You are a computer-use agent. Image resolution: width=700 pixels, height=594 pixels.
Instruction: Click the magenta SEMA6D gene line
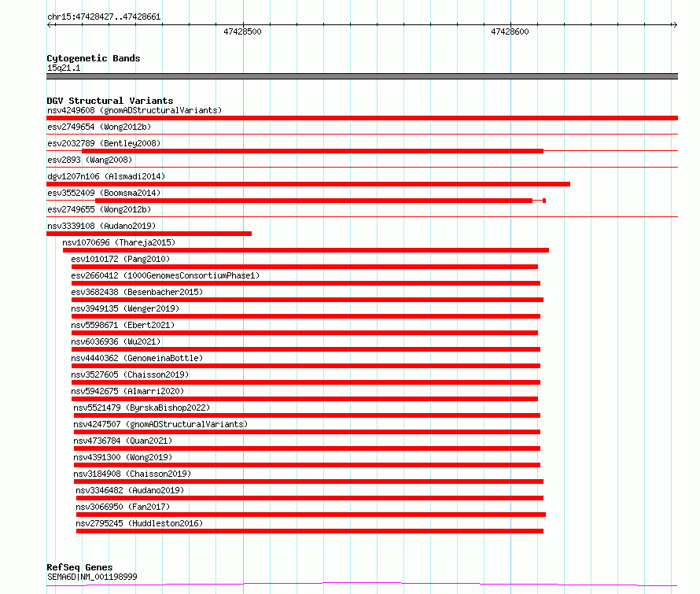point(362,584)
